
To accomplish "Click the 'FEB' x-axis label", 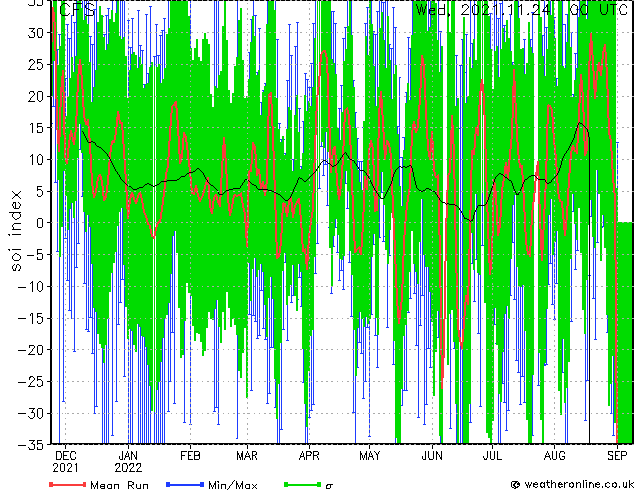I will pos(190,456).
